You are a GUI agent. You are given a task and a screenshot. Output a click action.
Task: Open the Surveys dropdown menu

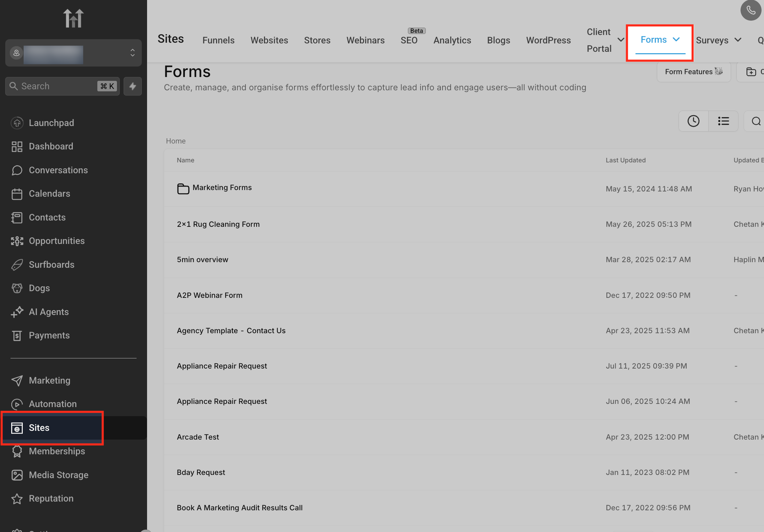tap(718, 40)
